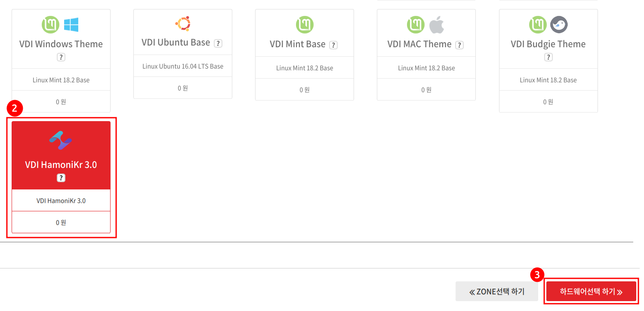Select the VDI Ubuntu Base title
The height and width of the screenshot is (311, 644).
[x=176, y=43]
